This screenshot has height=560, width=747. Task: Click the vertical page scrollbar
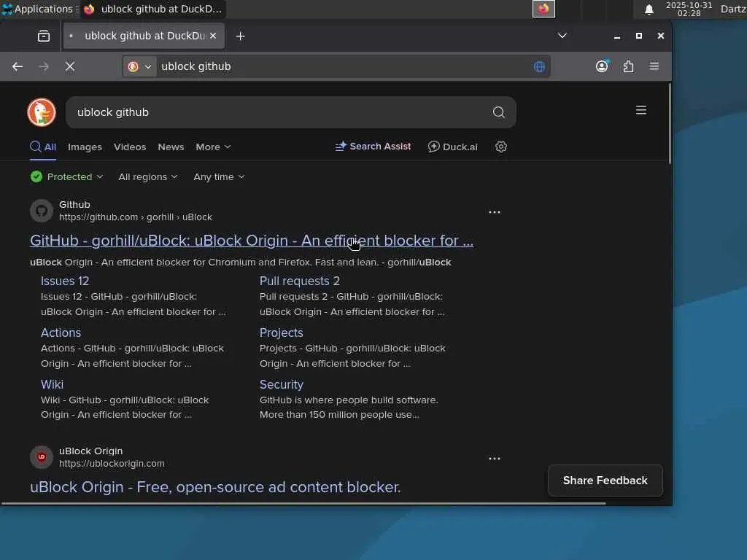tap(670, 124)
